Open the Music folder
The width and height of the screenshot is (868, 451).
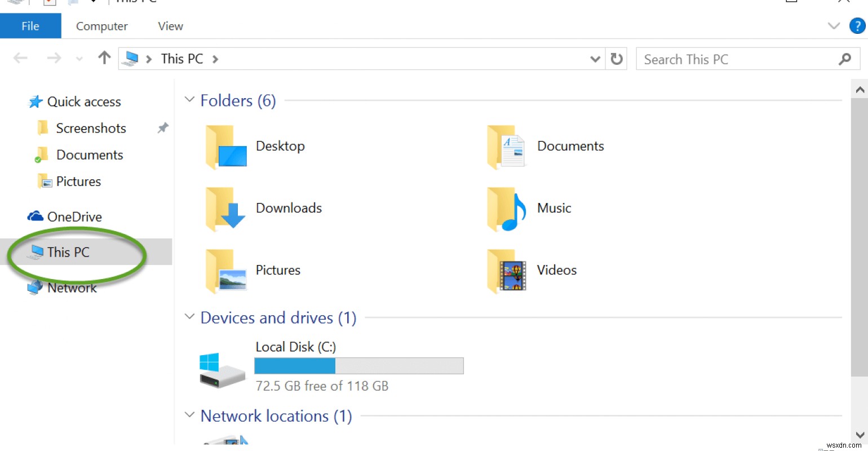(553, 207)
